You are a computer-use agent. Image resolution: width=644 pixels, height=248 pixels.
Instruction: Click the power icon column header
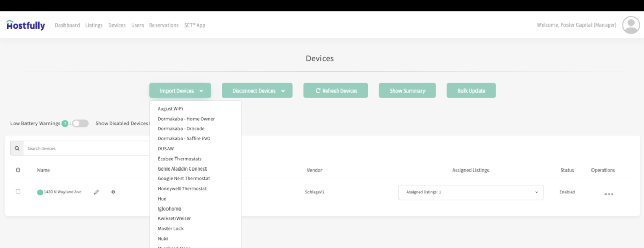click(18, 170)
